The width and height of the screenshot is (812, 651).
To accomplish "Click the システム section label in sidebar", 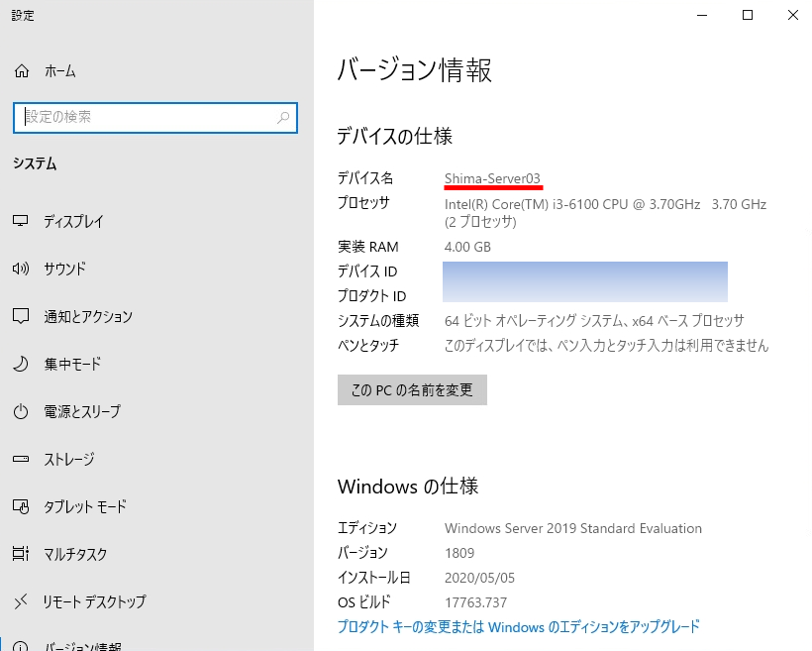I will [x=35, y=163].
